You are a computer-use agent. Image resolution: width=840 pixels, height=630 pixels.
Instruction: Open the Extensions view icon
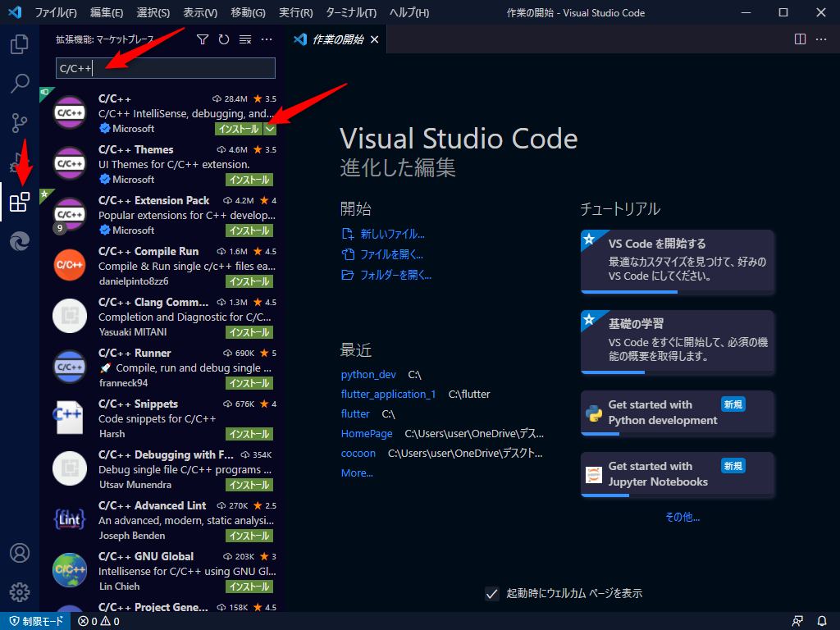20,202
